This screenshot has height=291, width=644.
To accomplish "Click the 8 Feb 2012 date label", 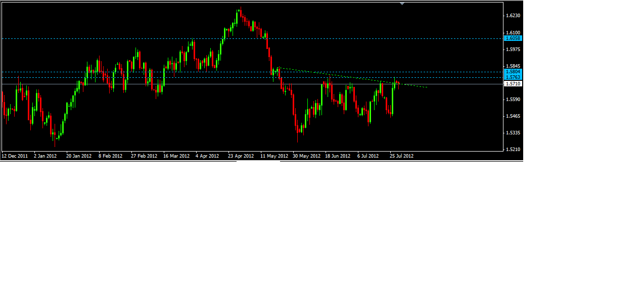I will point(111,156).
